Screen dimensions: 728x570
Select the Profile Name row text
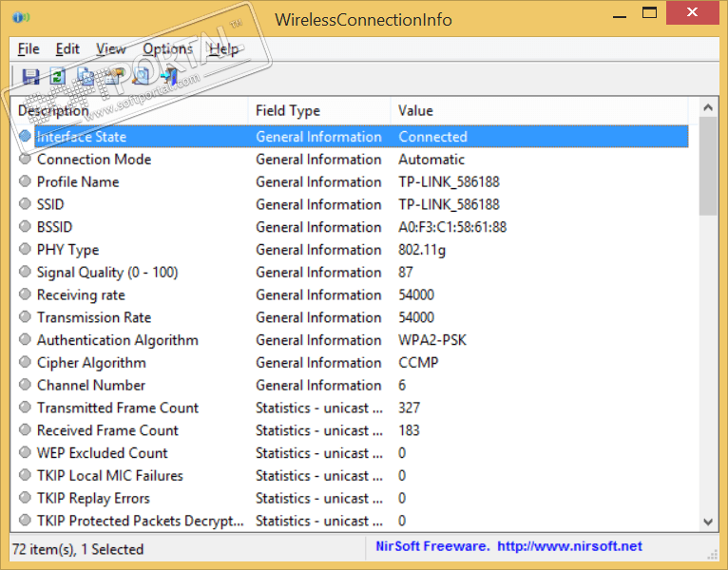click(x=78, y=182)
